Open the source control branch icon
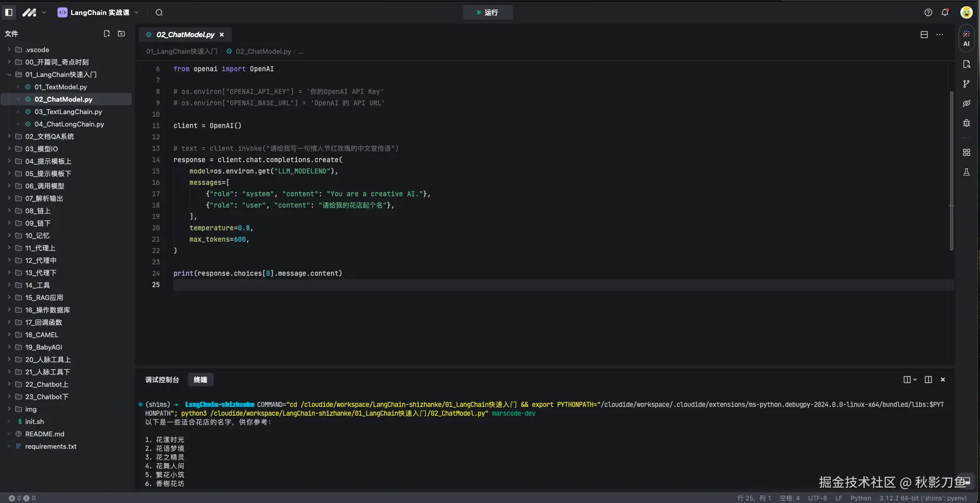This screenshot has height=503, width=980. pos(966,84)
